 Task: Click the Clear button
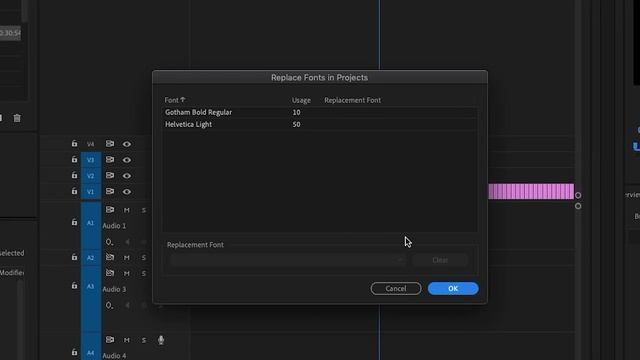coord(440,260)
